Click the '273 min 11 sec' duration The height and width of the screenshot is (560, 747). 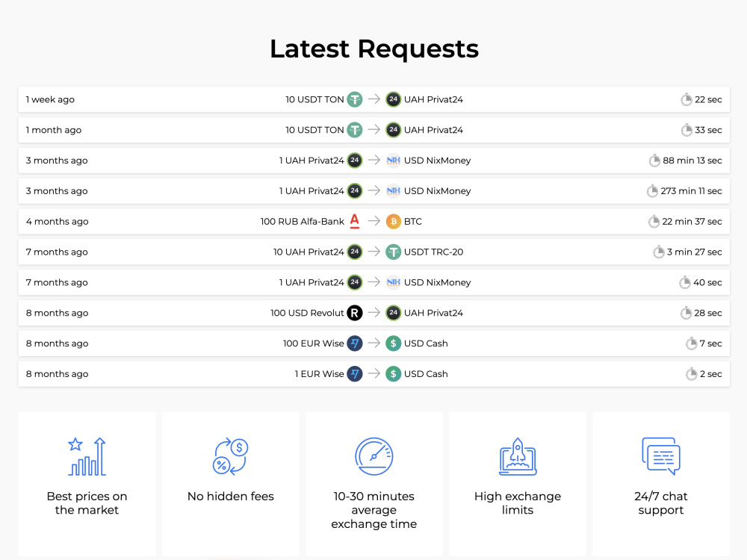pyautogui.click(x=691, y=191)
